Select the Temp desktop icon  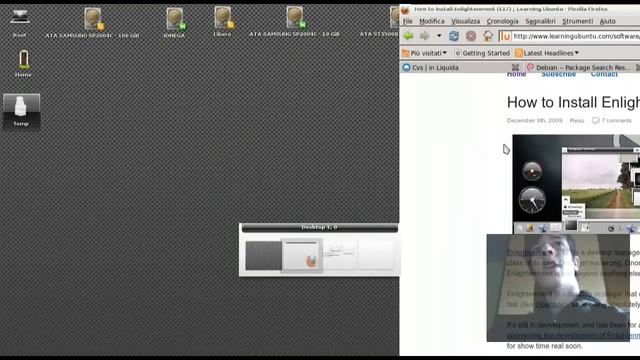click(21, 111)
